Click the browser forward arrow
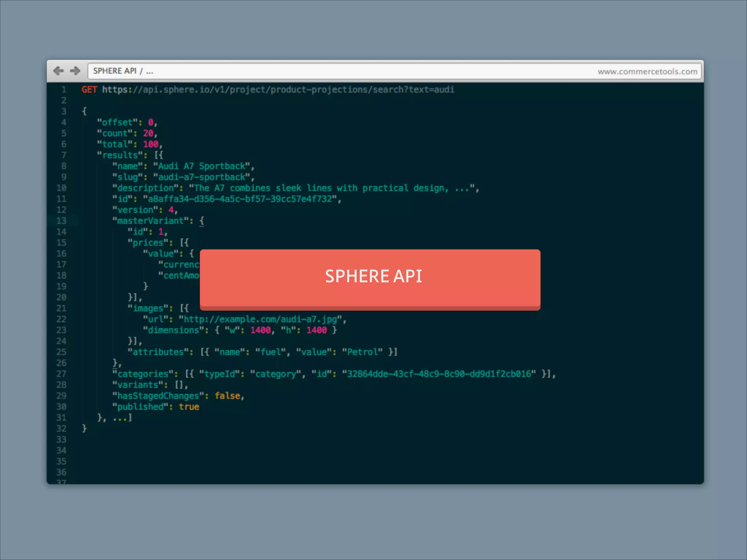This screenshot has width=747, height=560. point(75,70)
